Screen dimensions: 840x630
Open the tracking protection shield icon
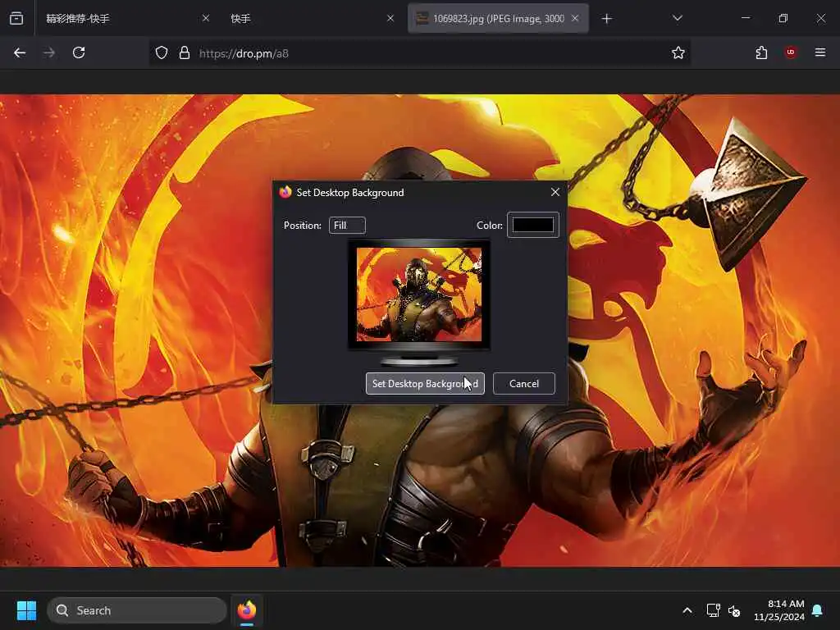162,52
